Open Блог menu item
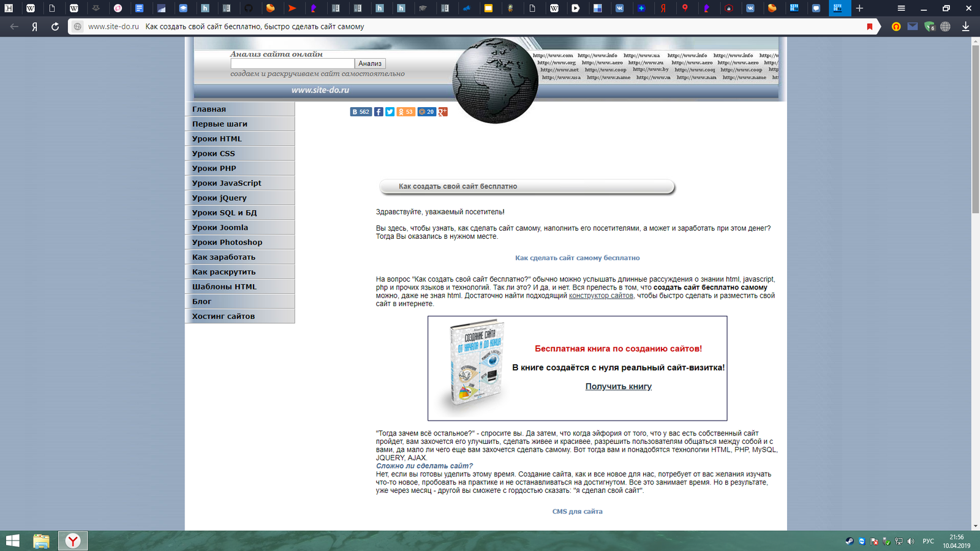 [239, 301]
